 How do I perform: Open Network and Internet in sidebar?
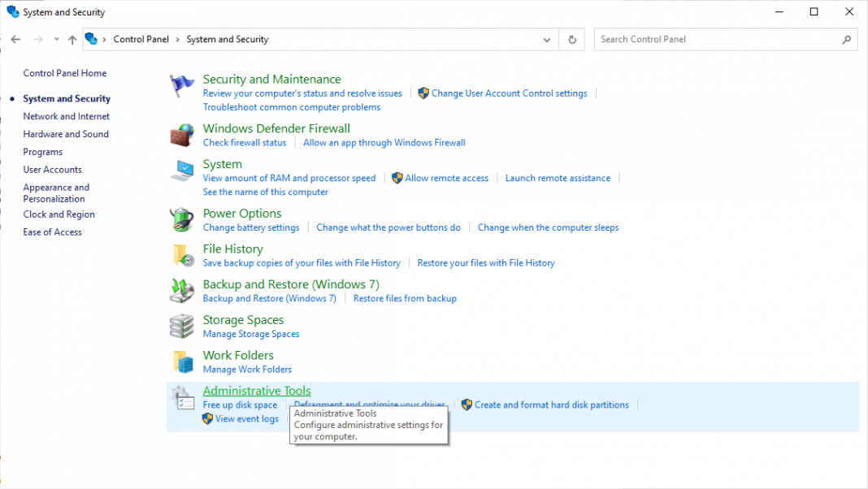coord(66,116)
